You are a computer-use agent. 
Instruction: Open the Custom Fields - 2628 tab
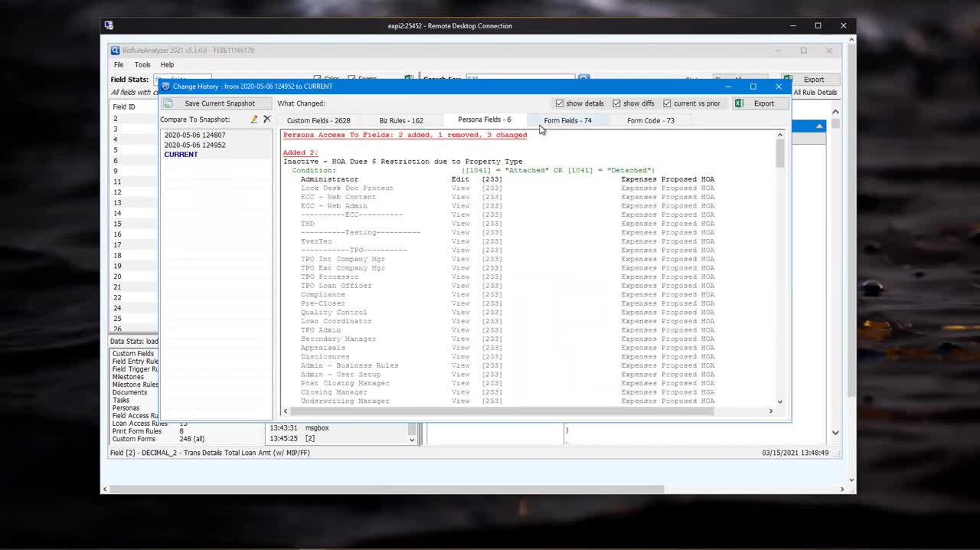pyautogui.click(x=318, y=120)
